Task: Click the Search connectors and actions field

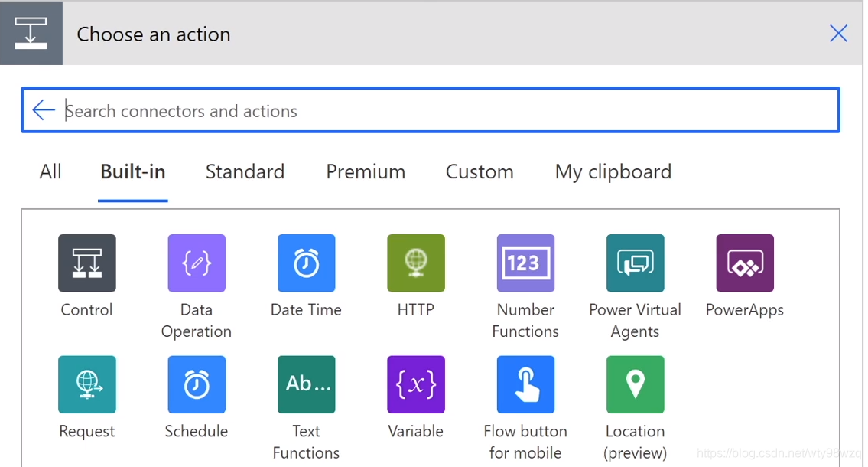Action: pos(444,111)
